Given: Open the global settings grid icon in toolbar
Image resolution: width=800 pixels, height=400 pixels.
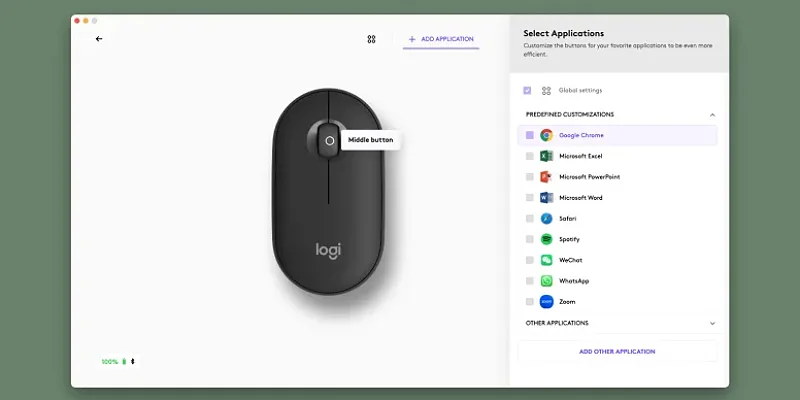Looking at the screenshot, I should [371, 39].
